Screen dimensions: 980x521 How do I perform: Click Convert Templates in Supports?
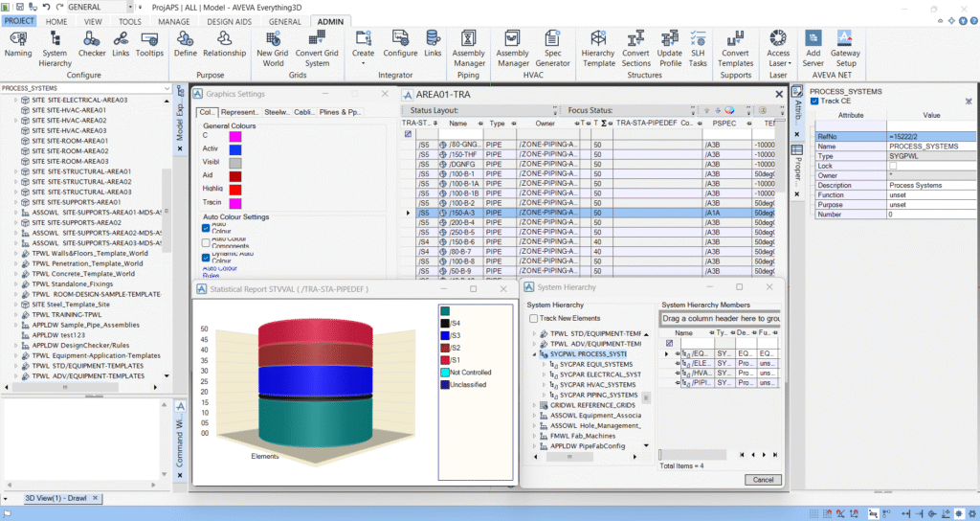pos(736,50)
